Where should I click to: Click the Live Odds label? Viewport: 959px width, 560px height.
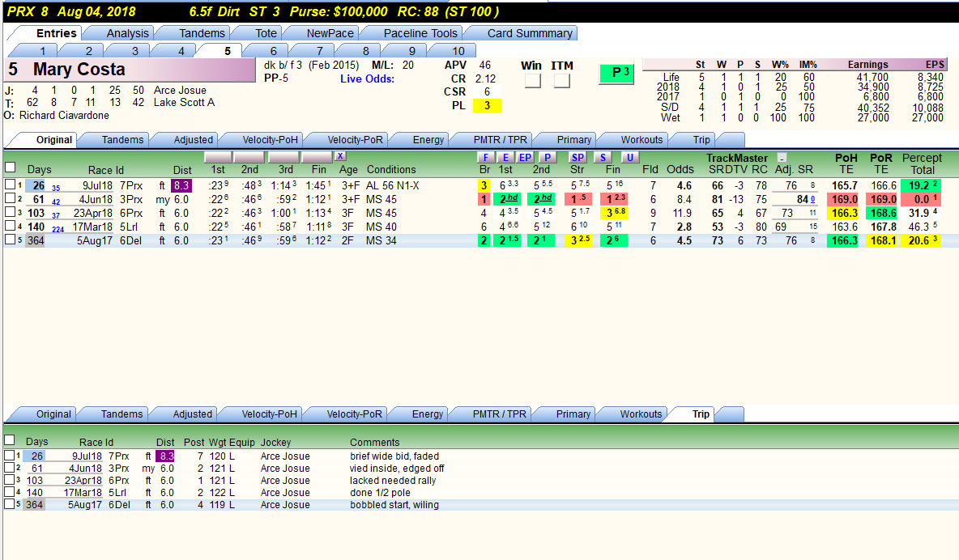pos(367,78)
